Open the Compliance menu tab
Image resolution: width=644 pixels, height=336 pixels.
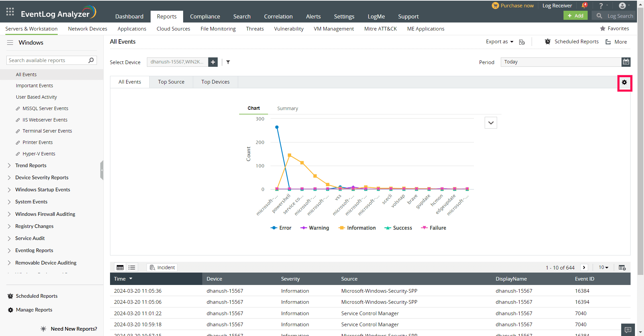[x=205, y=16]
